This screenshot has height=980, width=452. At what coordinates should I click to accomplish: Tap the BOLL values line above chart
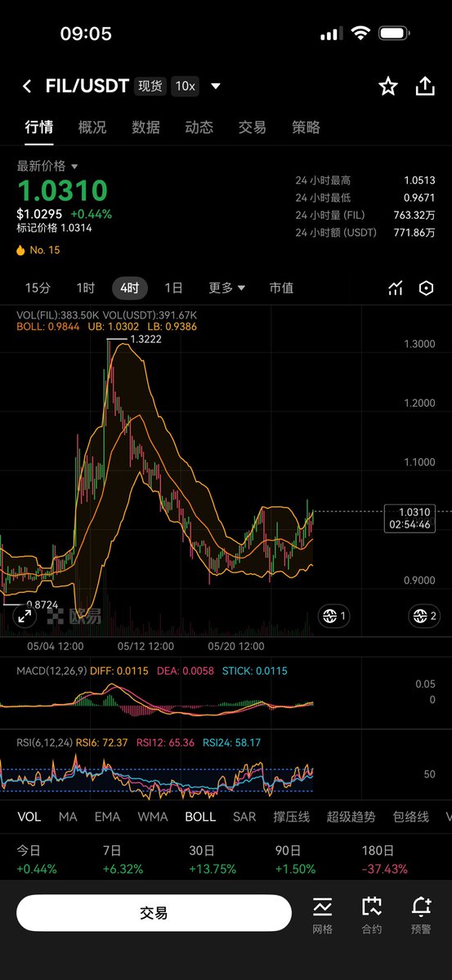coord(106,326)
